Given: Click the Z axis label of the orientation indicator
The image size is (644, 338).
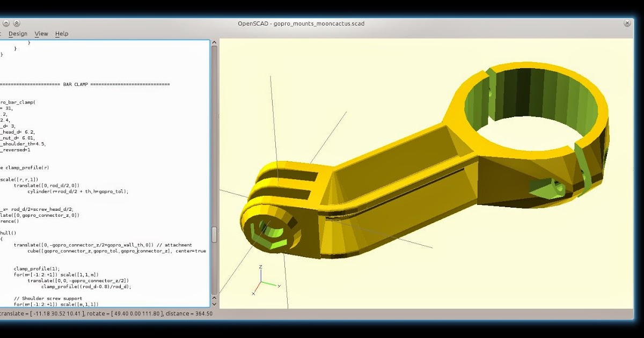Looking at the screenshot, I should (260, 267).
